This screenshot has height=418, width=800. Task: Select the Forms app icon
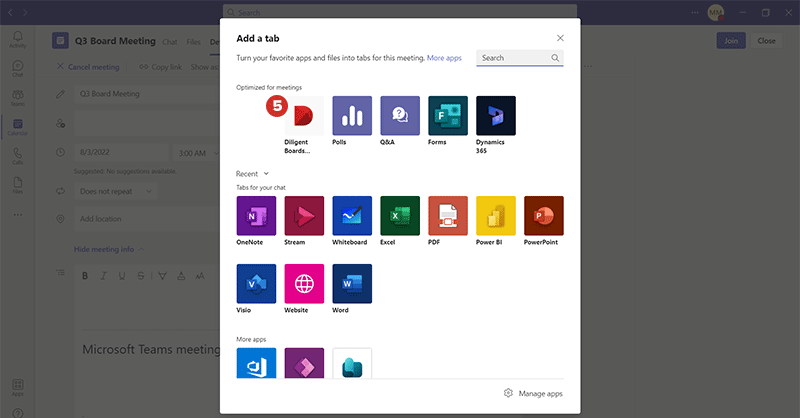(x=448, y=116)
